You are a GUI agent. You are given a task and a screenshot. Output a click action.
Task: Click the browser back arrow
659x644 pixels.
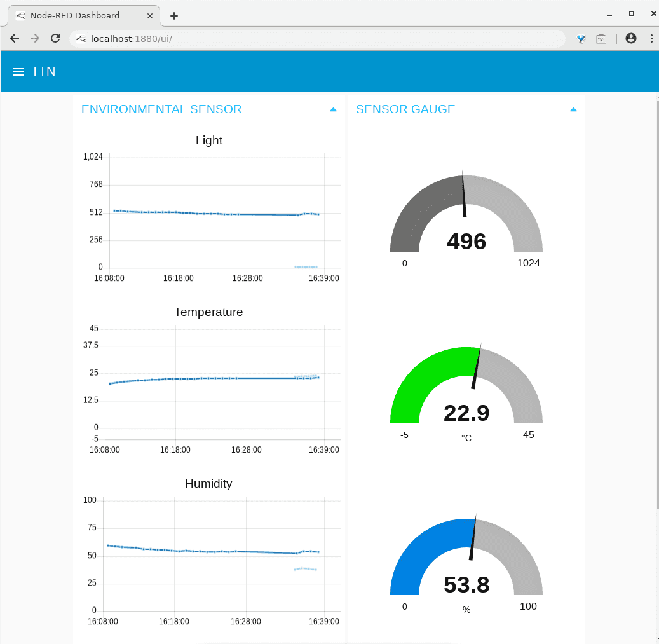[15, 38]
